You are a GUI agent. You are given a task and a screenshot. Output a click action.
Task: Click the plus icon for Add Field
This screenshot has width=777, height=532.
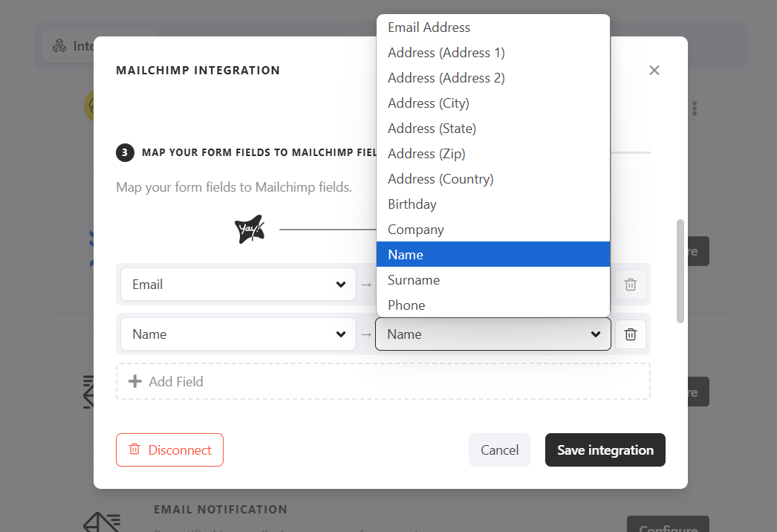[135, 382]
